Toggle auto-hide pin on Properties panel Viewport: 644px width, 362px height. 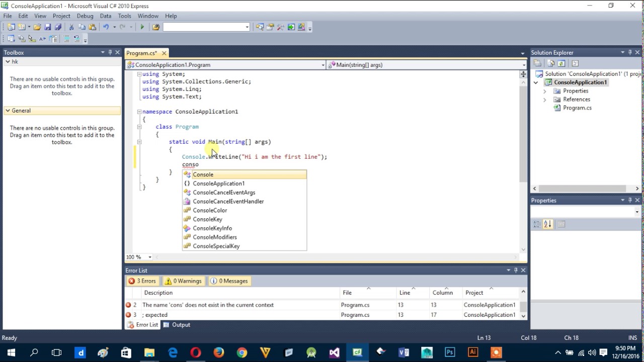point(630,200)
